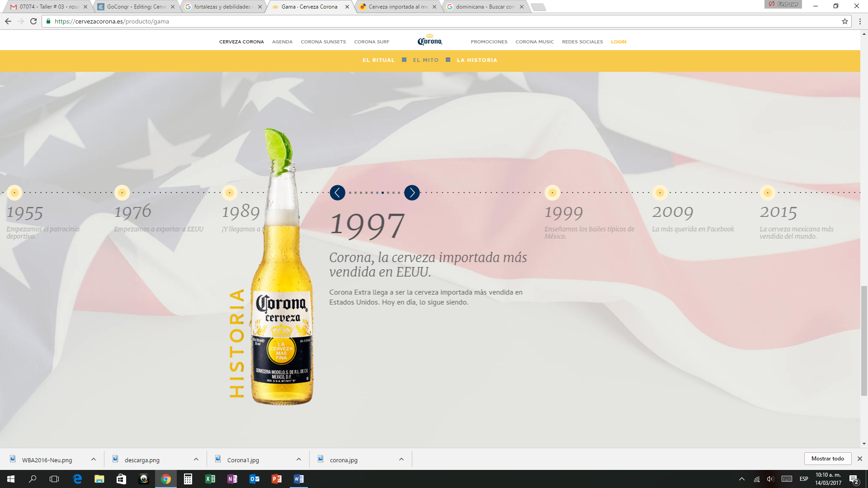Click the Corona logo in the header
Viewport: 868px width, 488px height.
click(429, 41)
